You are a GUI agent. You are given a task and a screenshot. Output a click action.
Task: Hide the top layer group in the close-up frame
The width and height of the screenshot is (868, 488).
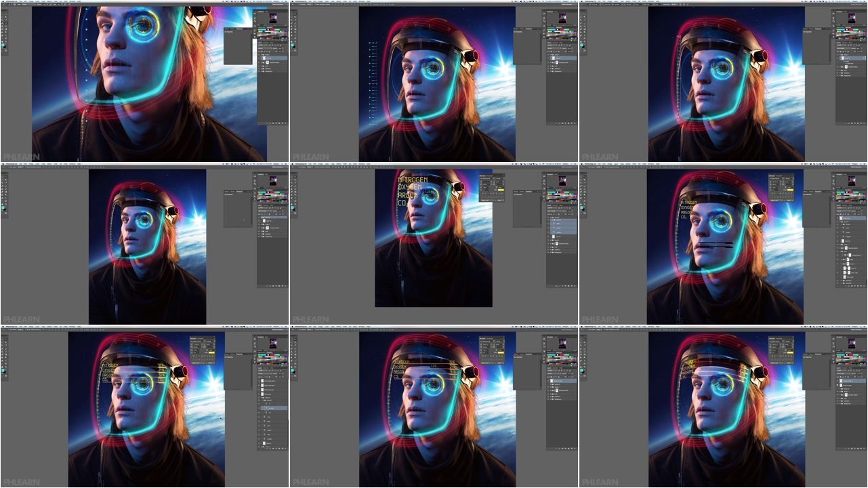point(260,54)
